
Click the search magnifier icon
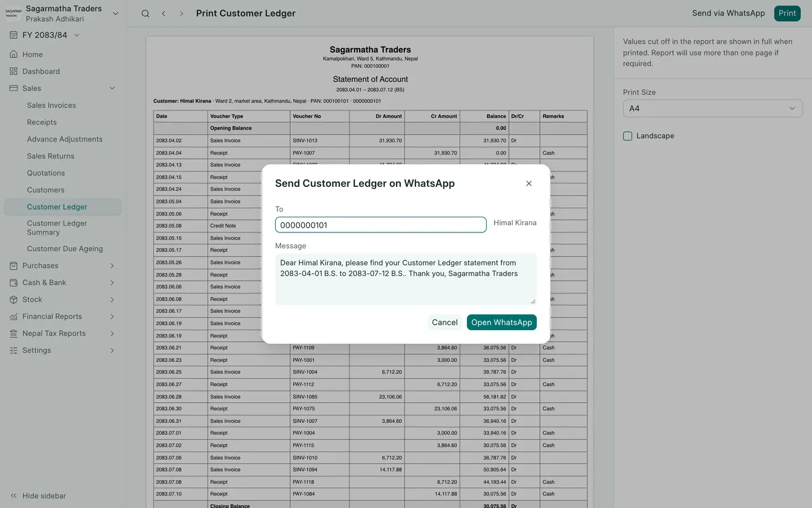[x=145, y=14]
